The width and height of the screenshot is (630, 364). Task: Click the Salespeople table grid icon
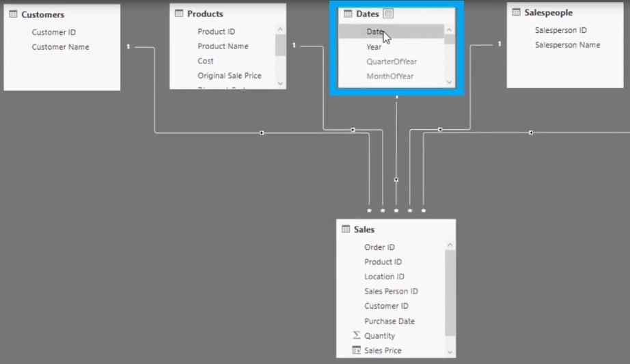517,12
